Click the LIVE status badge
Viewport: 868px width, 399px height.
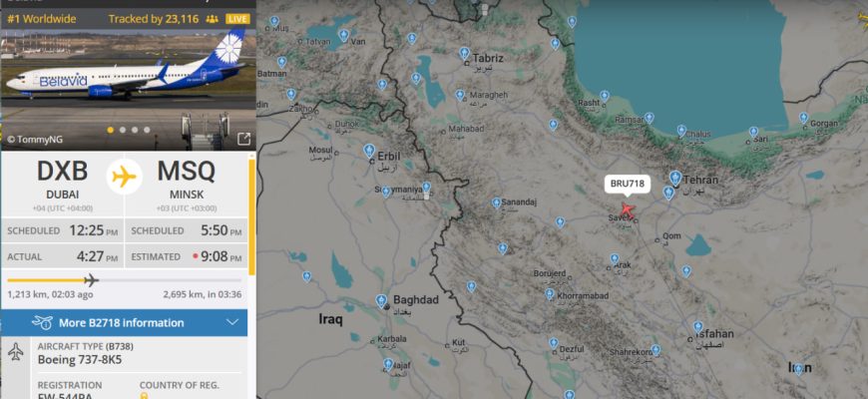click(237, 19)
